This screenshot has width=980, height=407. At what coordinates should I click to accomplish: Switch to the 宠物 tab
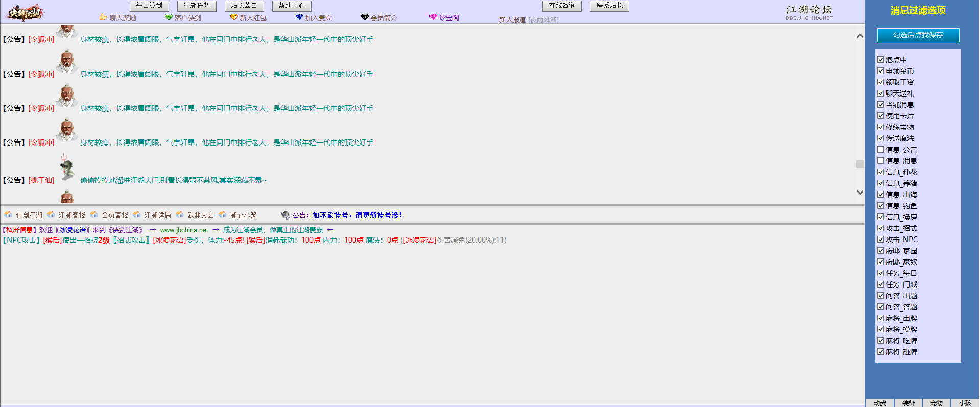coord(937,403)
